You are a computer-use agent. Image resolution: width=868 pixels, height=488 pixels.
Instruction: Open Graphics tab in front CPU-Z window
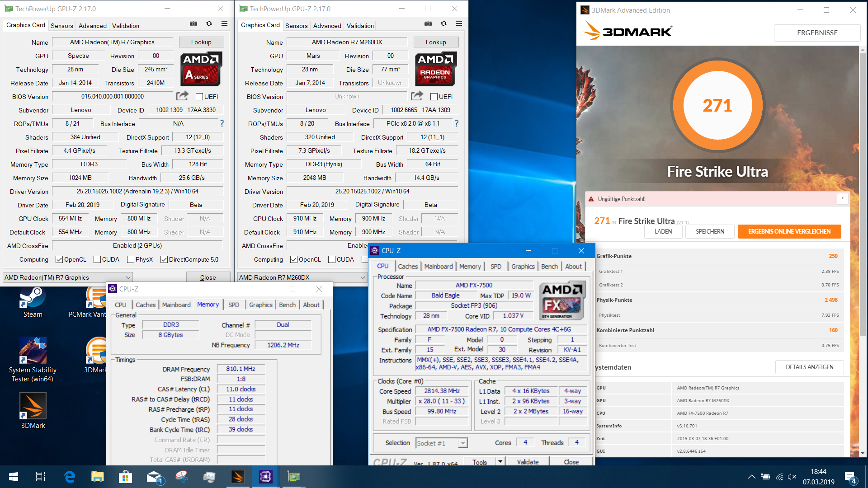click(523, 267)
